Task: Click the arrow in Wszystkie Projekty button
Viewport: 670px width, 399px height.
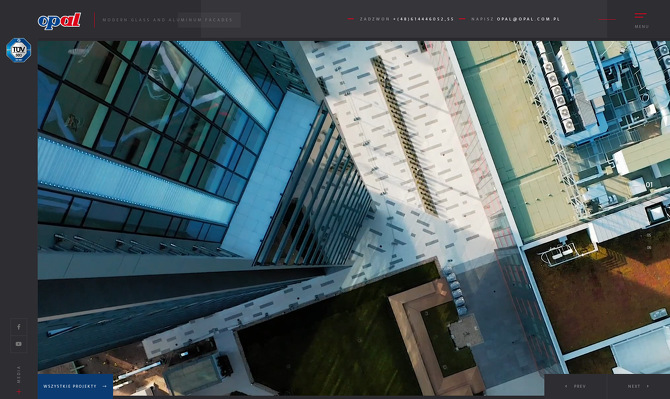Action: coord(104,386)
